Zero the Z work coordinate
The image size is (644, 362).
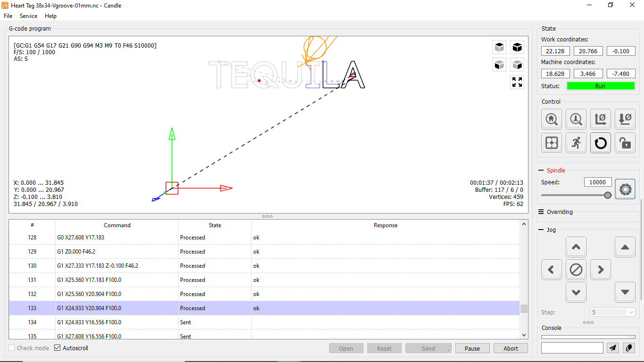pyautogui.click(x=625, y=119)
